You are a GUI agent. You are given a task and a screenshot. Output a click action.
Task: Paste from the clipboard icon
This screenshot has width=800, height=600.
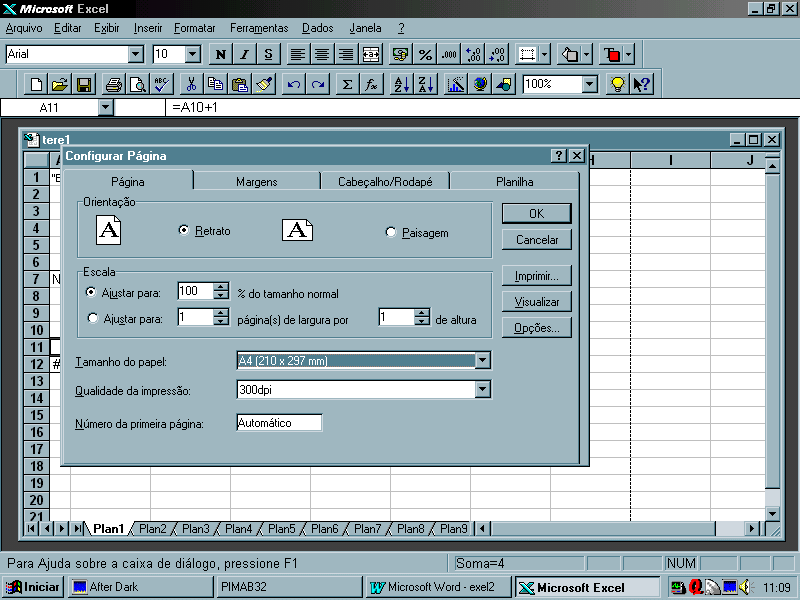click(239, 84)
